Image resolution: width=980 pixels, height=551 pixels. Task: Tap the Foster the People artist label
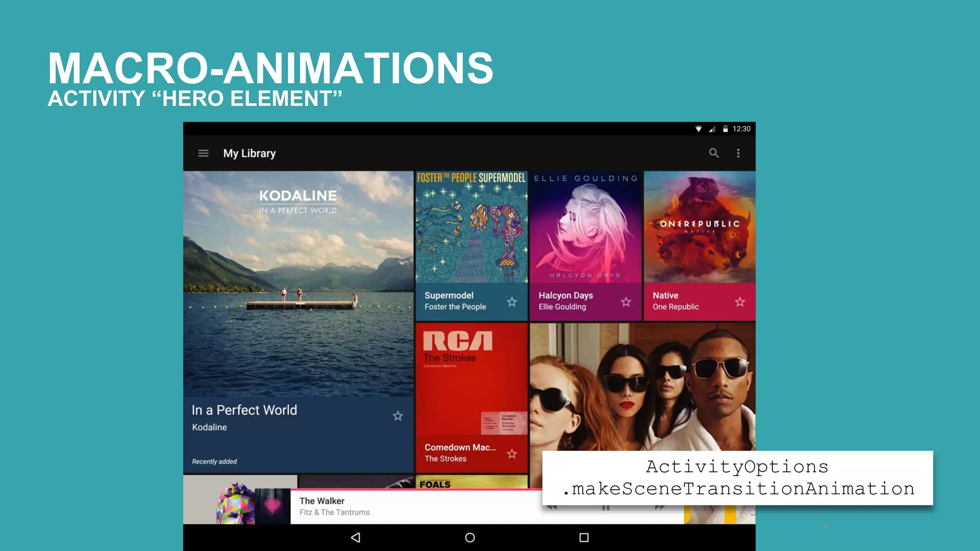455,307
